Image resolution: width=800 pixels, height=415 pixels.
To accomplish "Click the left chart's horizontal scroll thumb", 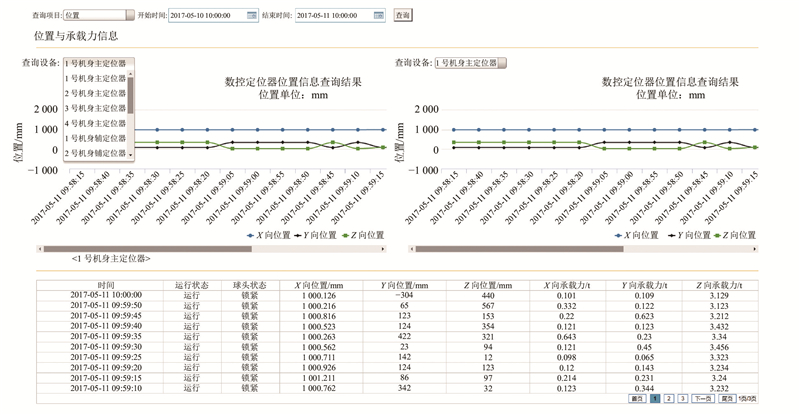I will [147, 249].
